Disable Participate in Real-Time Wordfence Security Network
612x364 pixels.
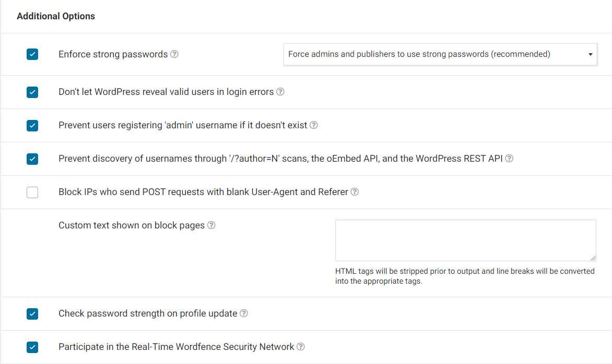[x=32, y=347]
